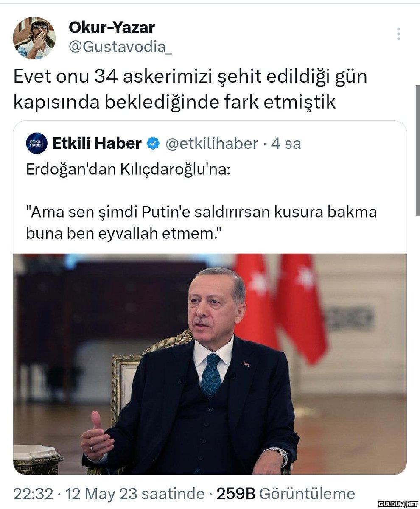Click the blue verified badge

click(153, 144)
